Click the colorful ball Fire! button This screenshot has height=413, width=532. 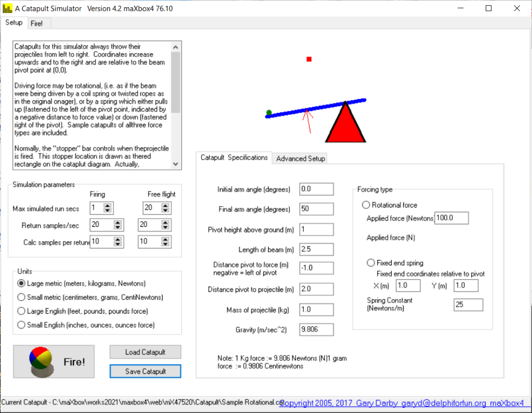coord(54,362)
